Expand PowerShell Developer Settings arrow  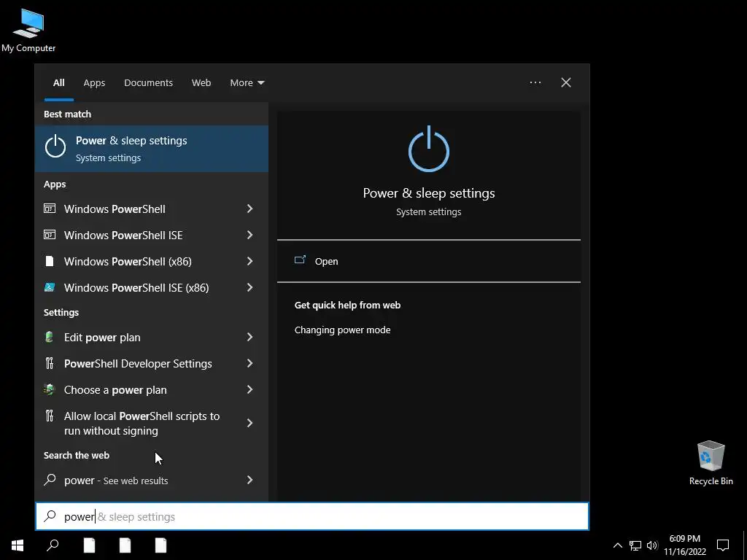[x=249, y=363]
